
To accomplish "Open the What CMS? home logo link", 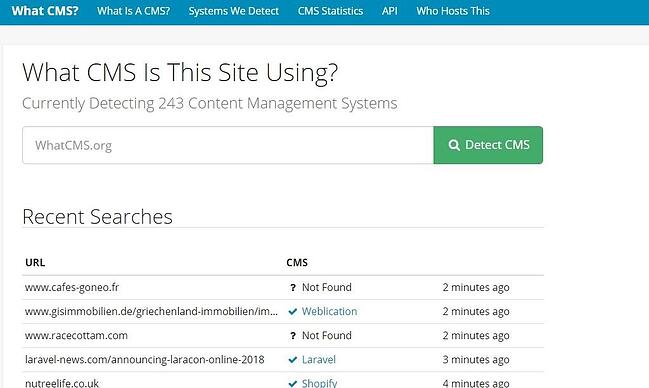I will click(x=45, y=11).
